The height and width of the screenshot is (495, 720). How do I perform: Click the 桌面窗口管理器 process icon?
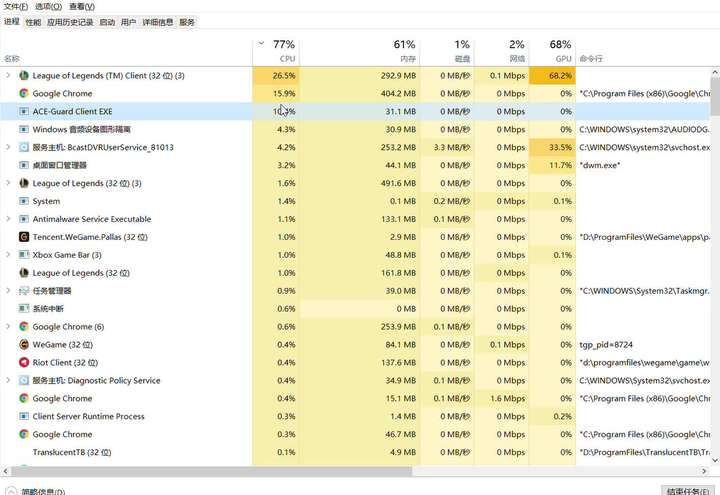coord(24,165)
